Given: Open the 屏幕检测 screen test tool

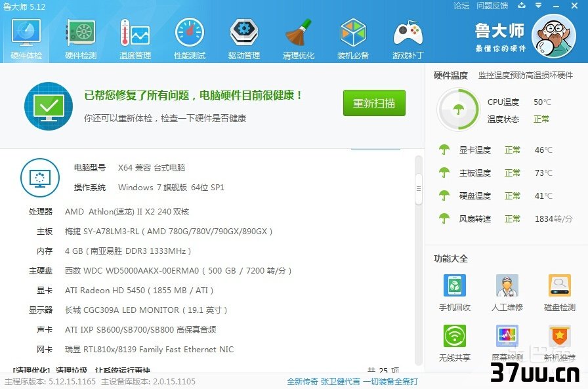Looking at the screenshot, I should [507, 343].
